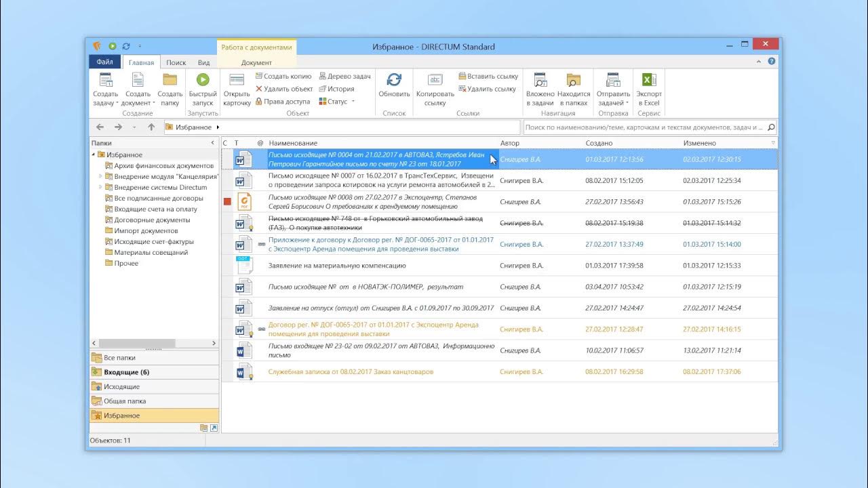Open Все папки navigation button
868x488 pixels.
tap(154, 357)
